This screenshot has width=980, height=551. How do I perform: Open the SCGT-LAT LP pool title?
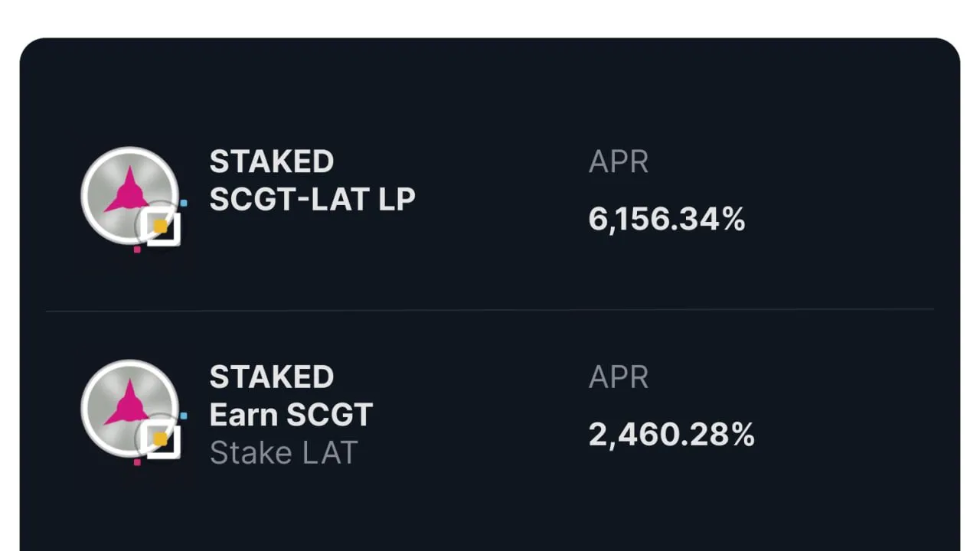coord(312,199)
